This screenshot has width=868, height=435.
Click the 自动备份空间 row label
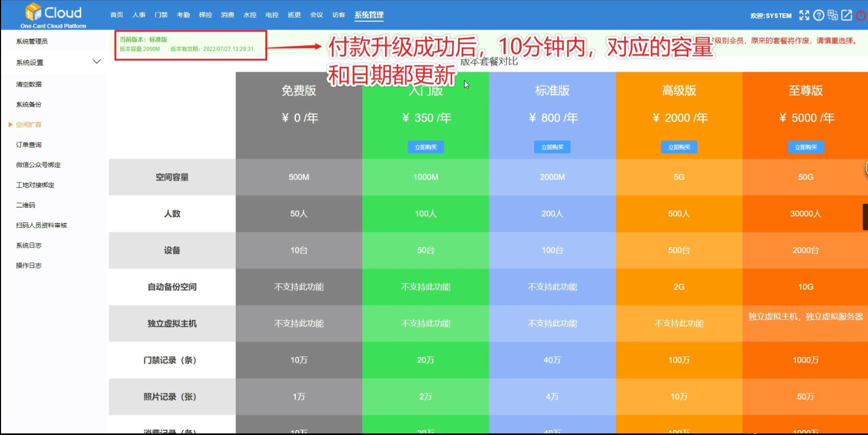point(172,287)
